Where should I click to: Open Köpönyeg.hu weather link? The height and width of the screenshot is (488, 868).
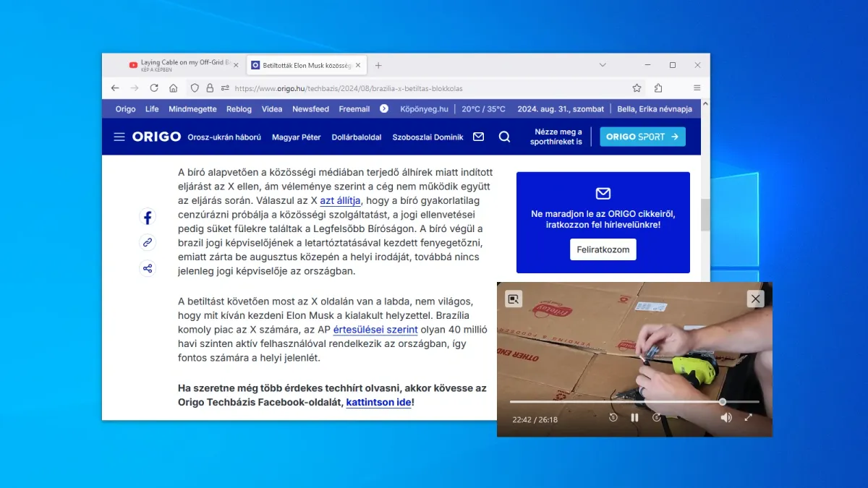click(x=424, y=109)
